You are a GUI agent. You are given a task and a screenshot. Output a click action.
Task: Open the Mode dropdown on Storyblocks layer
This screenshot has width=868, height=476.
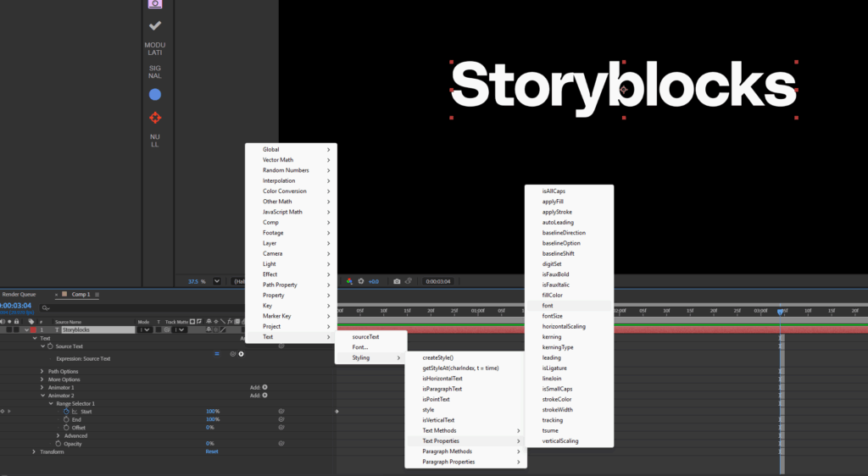click(x=144, y=329)
